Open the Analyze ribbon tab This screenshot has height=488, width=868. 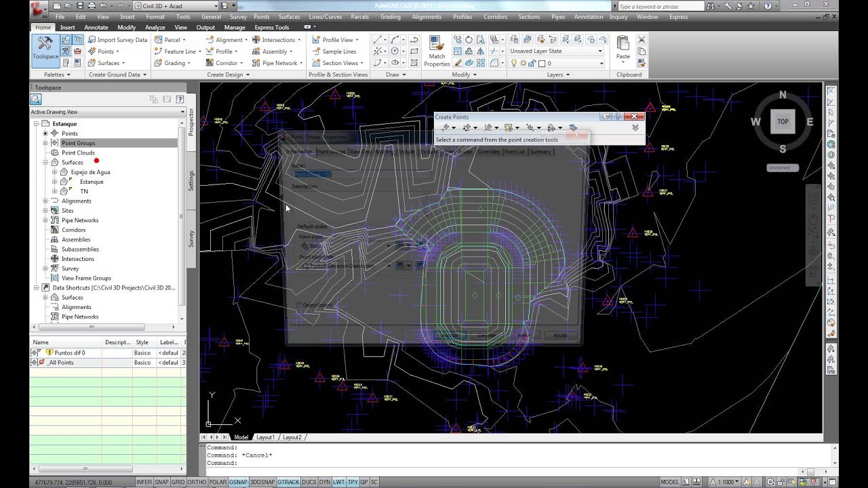tap(155, 28)
